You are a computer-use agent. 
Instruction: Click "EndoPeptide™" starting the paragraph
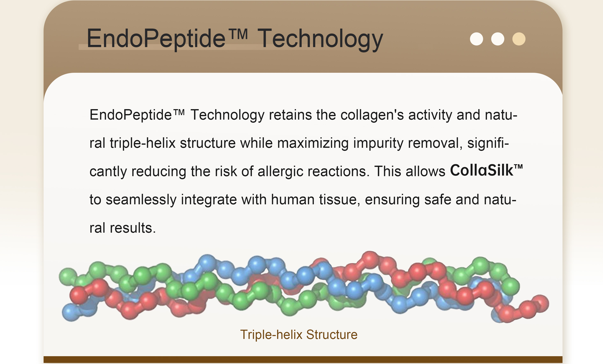click(137, 115)
